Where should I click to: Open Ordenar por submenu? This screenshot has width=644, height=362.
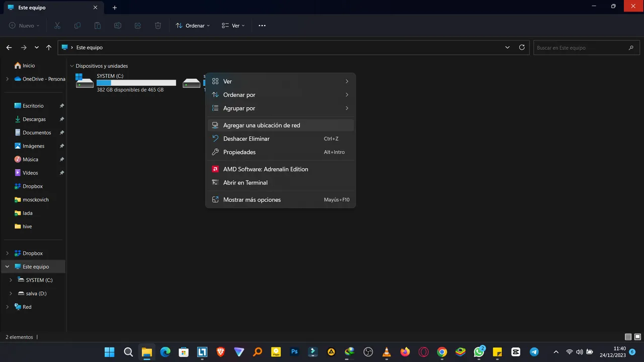point(281,95)
